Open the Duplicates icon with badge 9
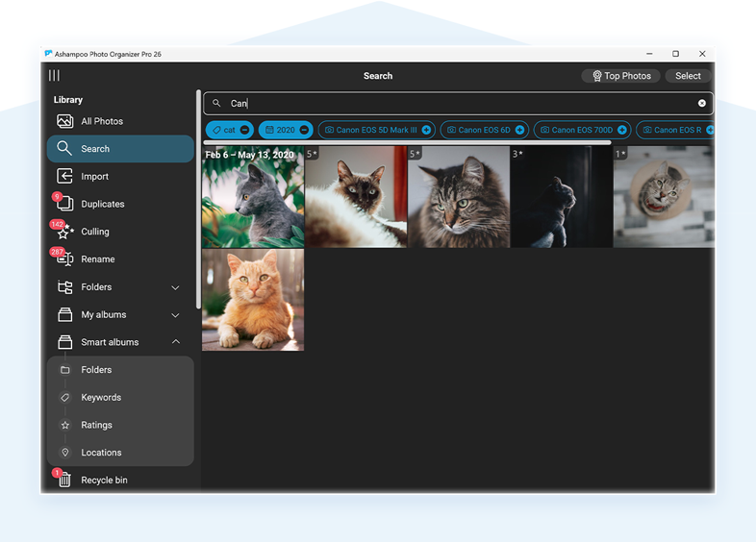756x542 pixels. [64, 204]
